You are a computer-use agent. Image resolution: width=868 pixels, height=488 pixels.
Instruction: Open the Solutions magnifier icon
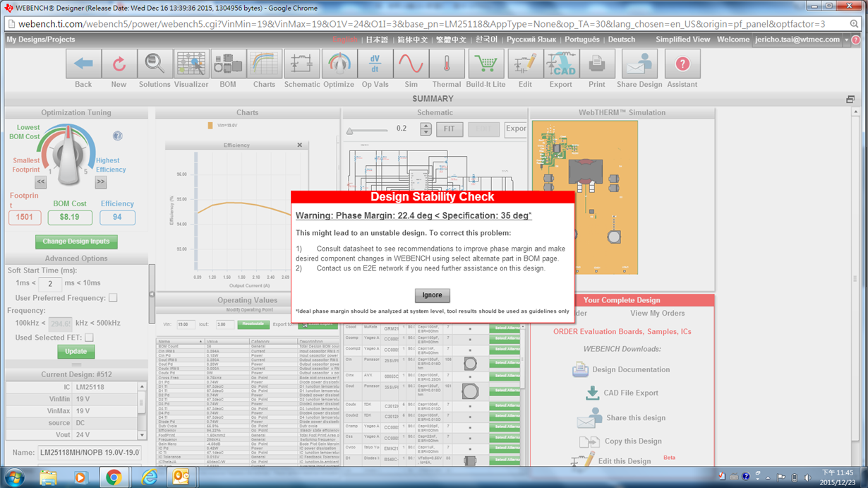155,64
